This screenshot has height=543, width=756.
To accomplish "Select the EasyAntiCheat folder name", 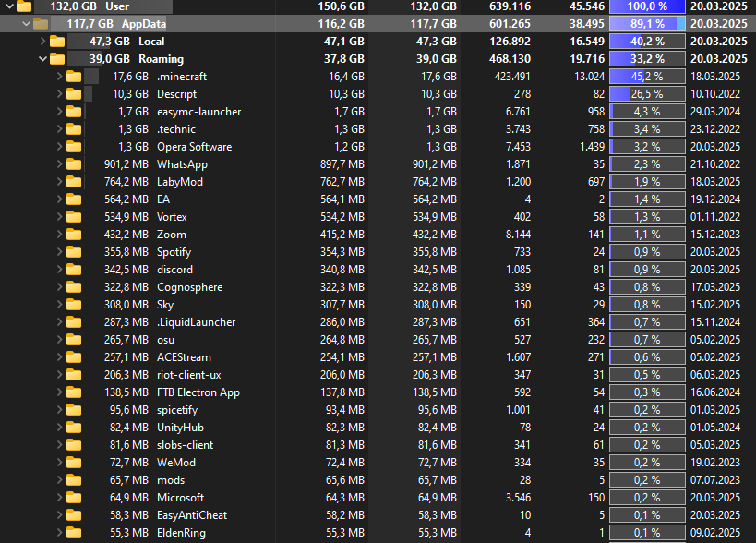I will (x=192, y=515).
